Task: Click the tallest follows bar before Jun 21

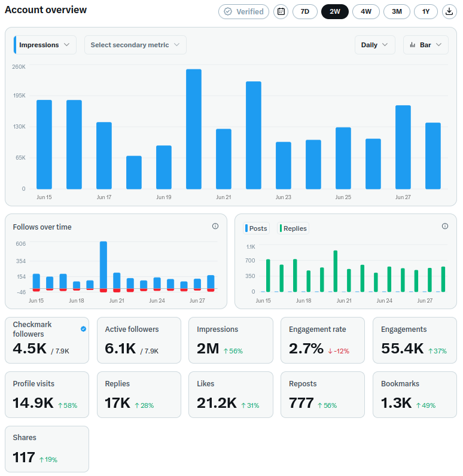Action: point(103,265)
